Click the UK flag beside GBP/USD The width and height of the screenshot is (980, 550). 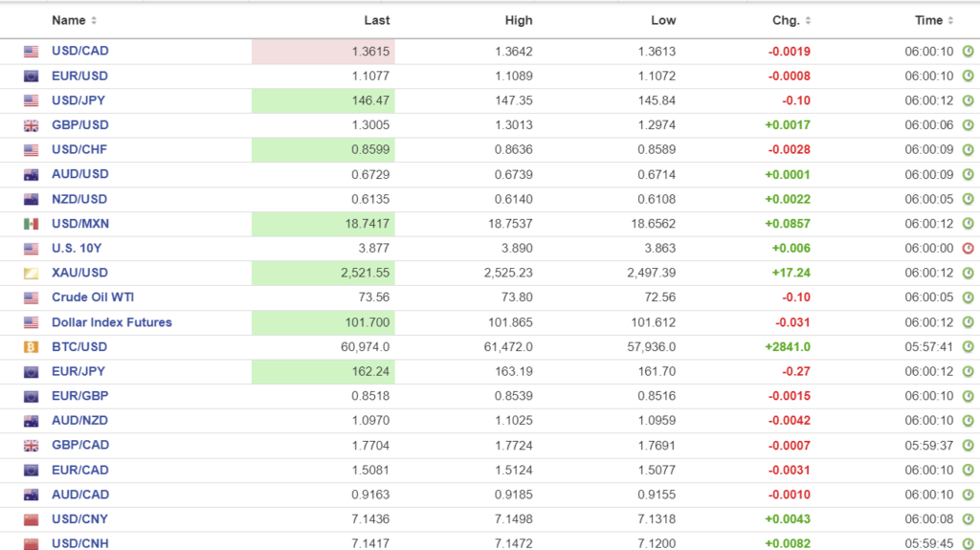(32, 125)
